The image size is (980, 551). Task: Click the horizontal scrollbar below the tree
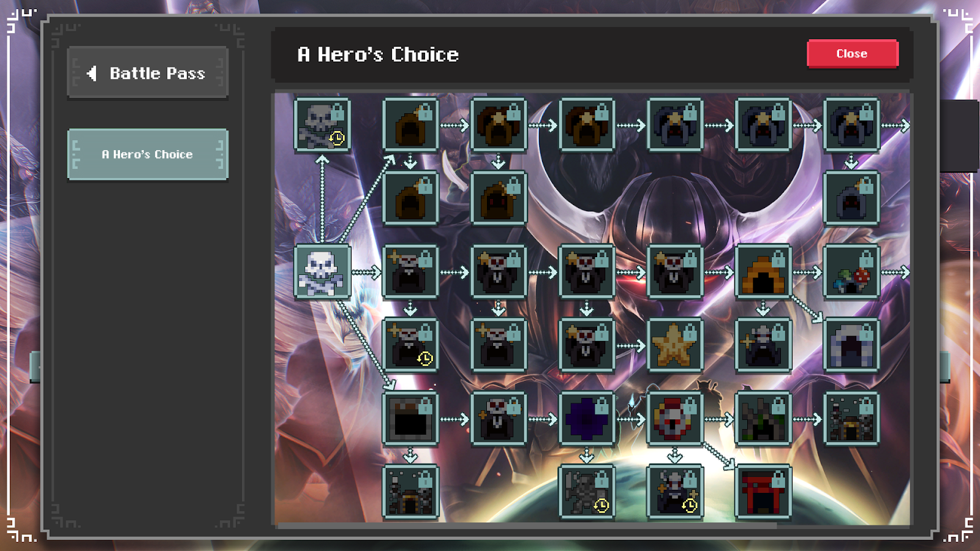(x=527, y=525)
